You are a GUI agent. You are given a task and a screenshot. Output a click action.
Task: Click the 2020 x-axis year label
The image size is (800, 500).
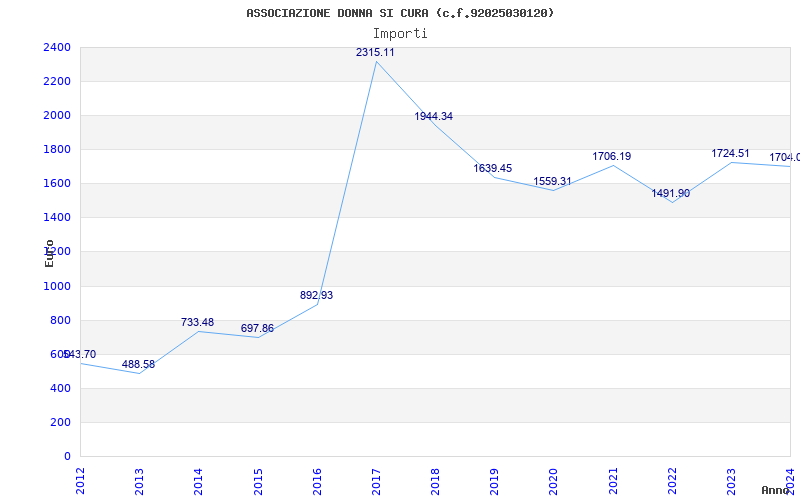click(x=554, y=481)
